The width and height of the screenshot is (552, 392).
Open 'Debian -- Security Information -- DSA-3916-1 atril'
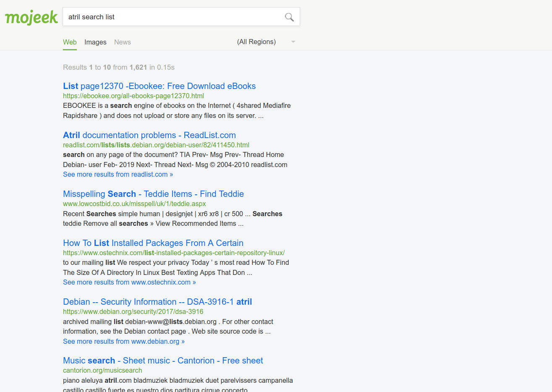point(157,302)
